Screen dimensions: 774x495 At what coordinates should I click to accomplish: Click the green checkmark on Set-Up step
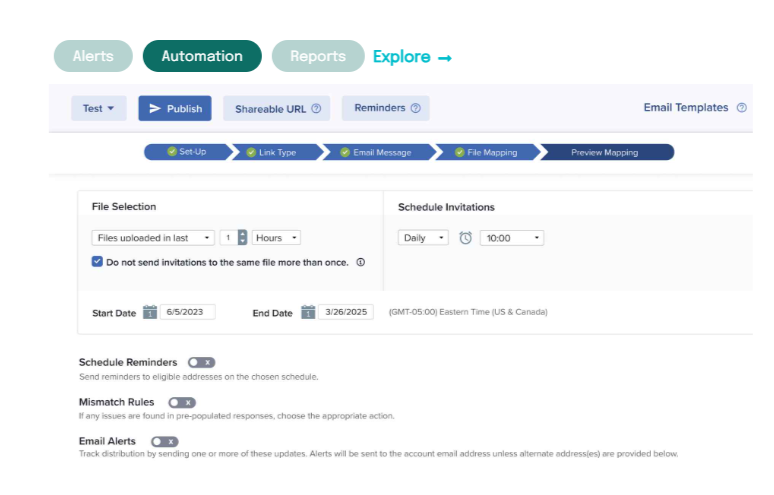point(172,152)
